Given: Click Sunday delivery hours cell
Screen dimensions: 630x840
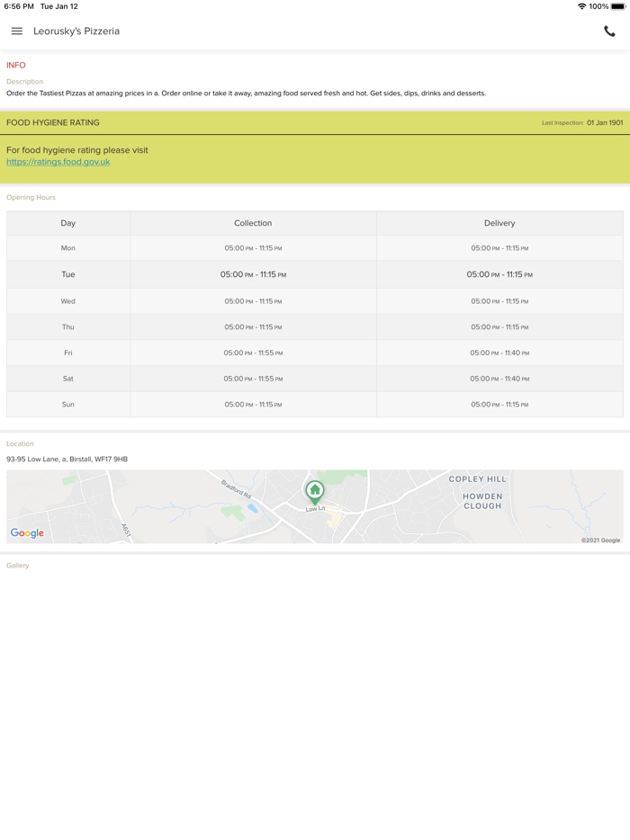Looking at the screenshot, I should pos(499,405).
